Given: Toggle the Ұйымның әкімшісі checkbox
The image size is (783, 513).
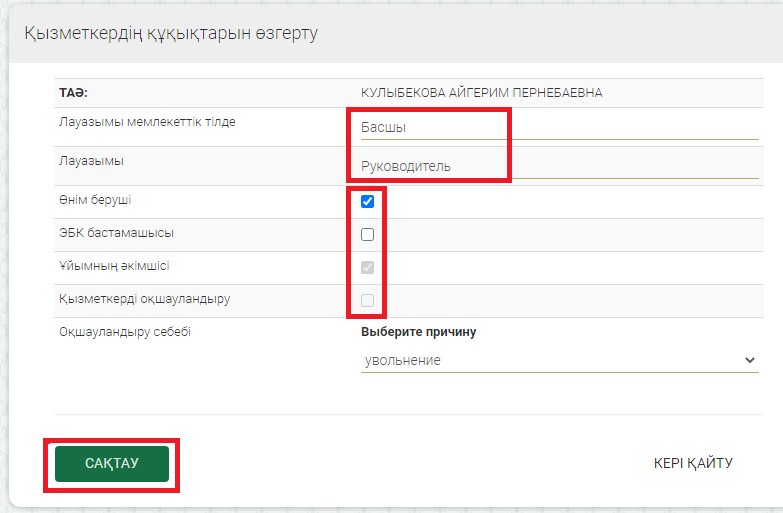Looking at the screenshot, I should pos(367,268).
